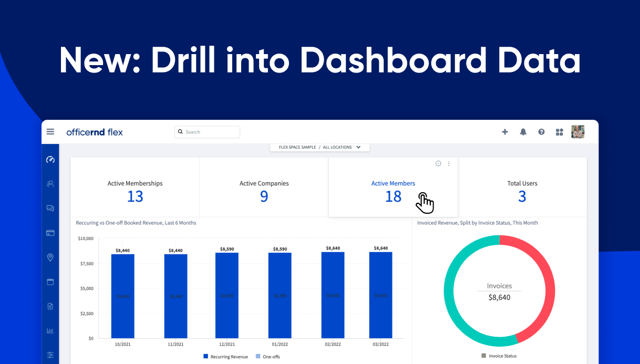
Task: Click the 12/2021 revenue bar
Action: tap(227, 296)
